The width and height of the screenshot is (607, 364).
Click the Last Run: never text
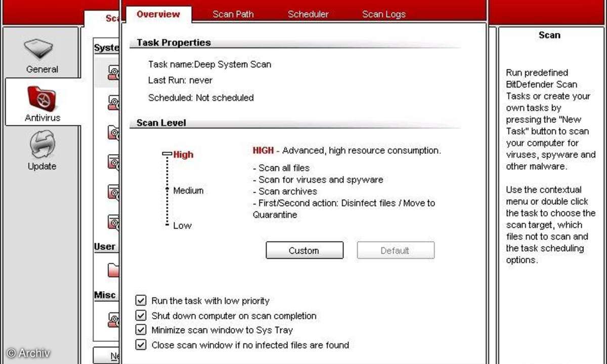[x=180, y=80]
